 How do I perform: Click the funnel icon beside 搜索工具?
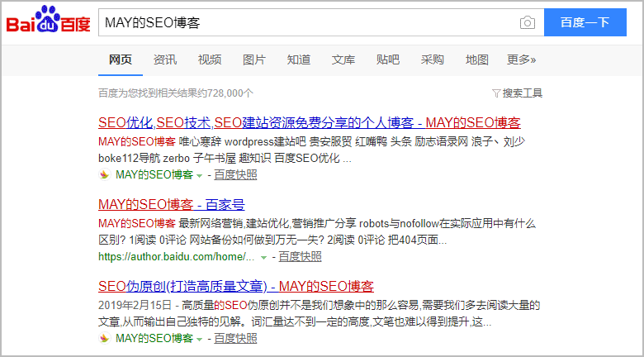point(496,93)
